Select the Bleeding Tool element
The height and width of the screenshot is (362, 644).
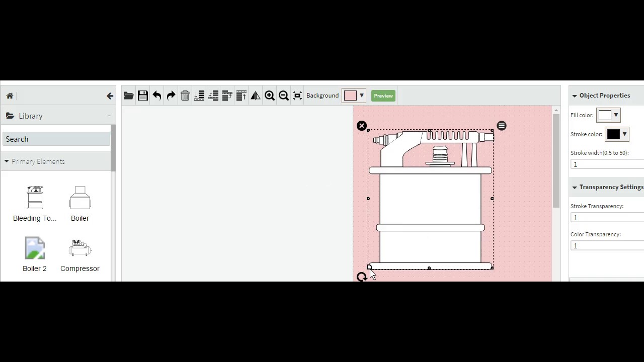[35, 204]
